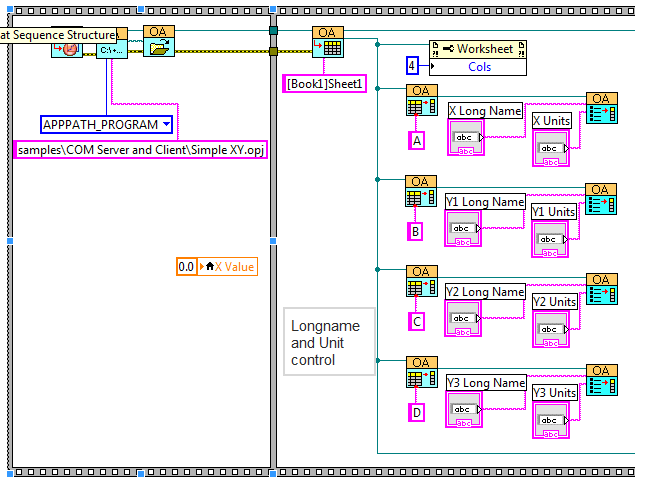Click the numeric constant 4
Viewport: 651px width, 490px height.
[412, 66]
